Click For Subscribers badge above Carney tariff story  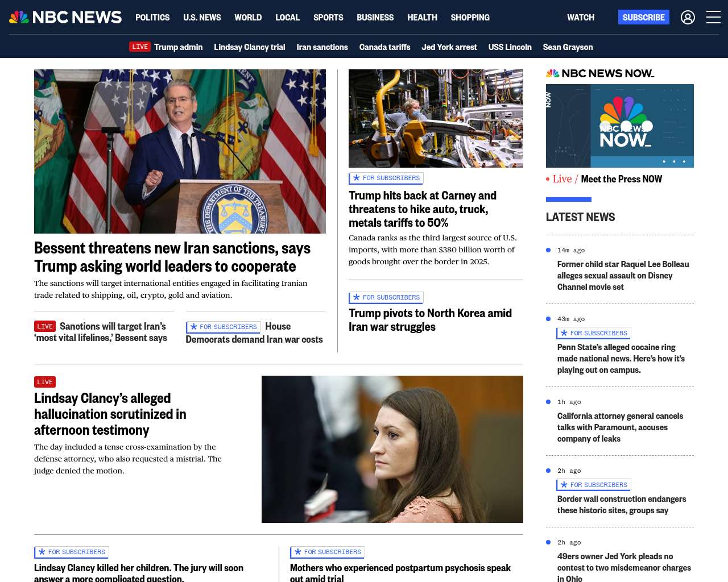(386, 178)
